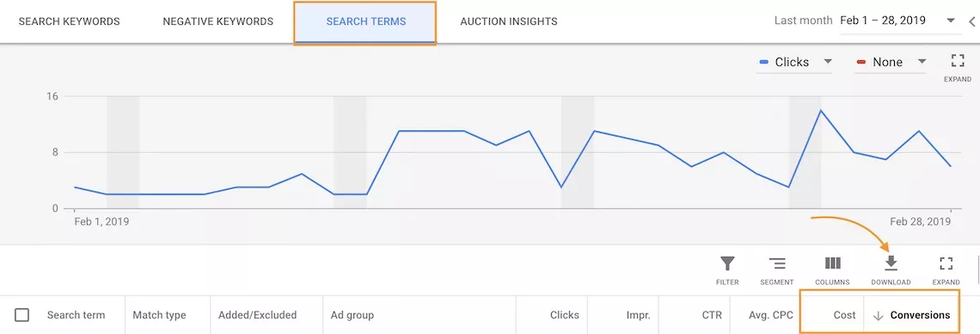This screenshot has width=980, height=334.
Task: Click the peak point on the clicks line chart
Action: tap(820, 111)
